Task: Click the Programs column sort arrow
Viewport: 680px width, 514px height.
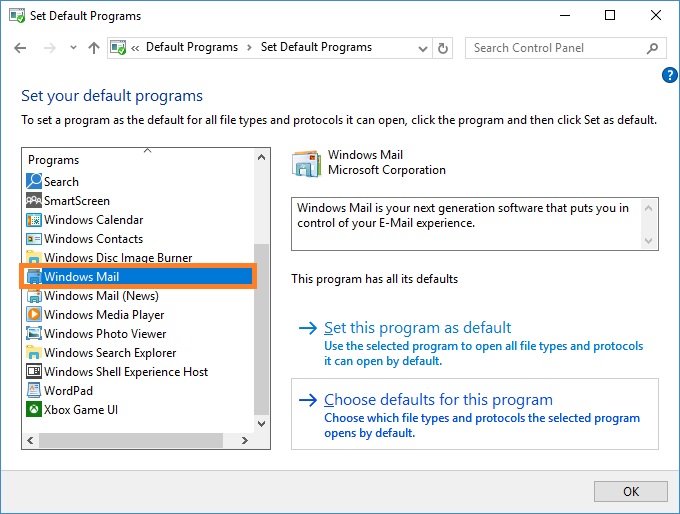Action: point(147,151)
